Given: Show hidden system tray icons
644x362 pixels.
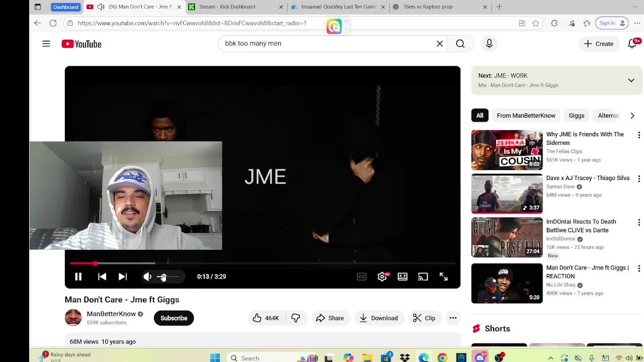Looking at the screenshot, I should [550, 358].
